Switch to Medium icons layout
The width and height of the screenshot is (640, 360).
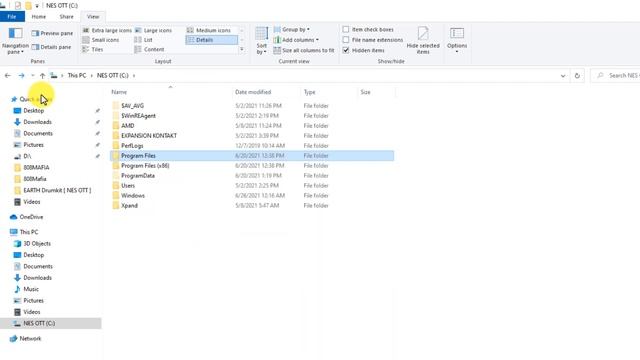[209, 30]
